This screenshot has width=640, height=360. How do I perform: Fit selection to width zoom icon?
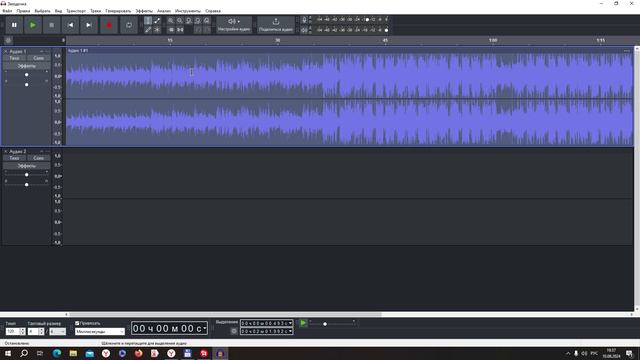[189, 20]
